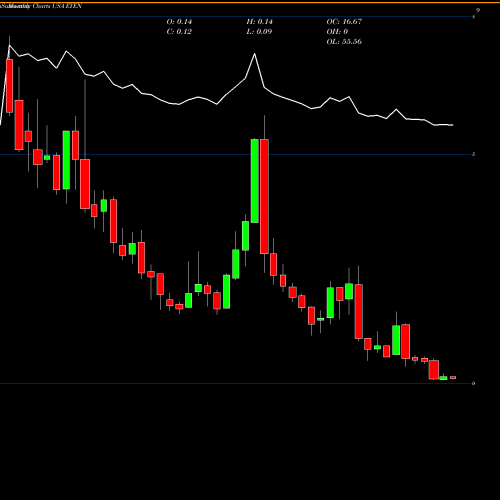Image resolution: width=500 pixels, height=500 pixels.
Task: Select the 'H: 0.14' high value
Action: (x=259, y=22)
